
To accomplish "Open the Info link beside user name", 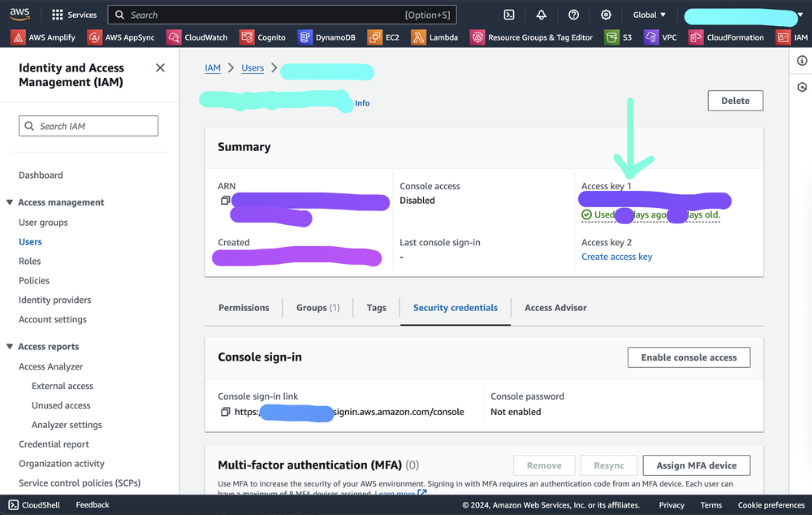I will [x=362, y=103].
